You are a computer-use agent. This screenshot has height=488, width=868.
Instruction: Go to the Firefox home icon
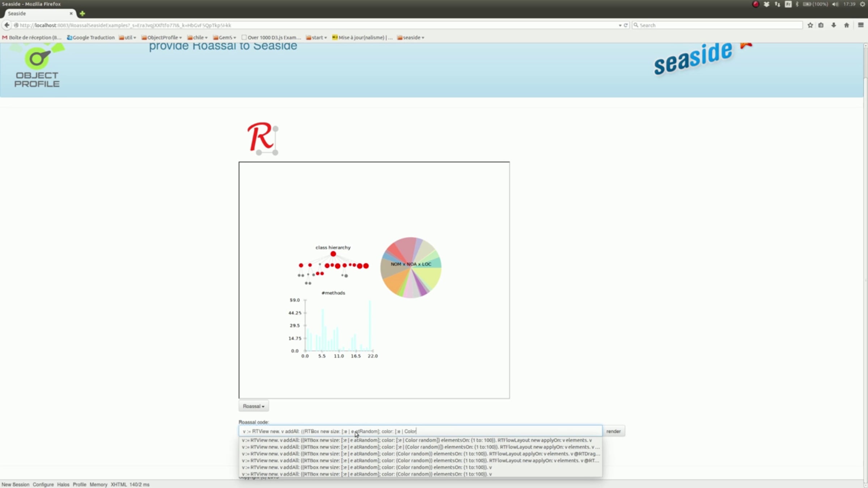[847, 25]
